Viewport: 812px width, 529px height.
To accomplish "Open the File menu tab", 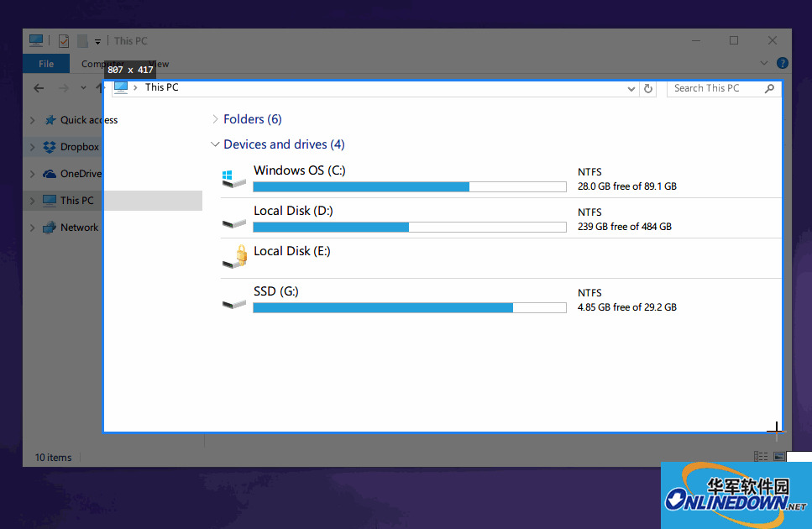I will 46,64.
